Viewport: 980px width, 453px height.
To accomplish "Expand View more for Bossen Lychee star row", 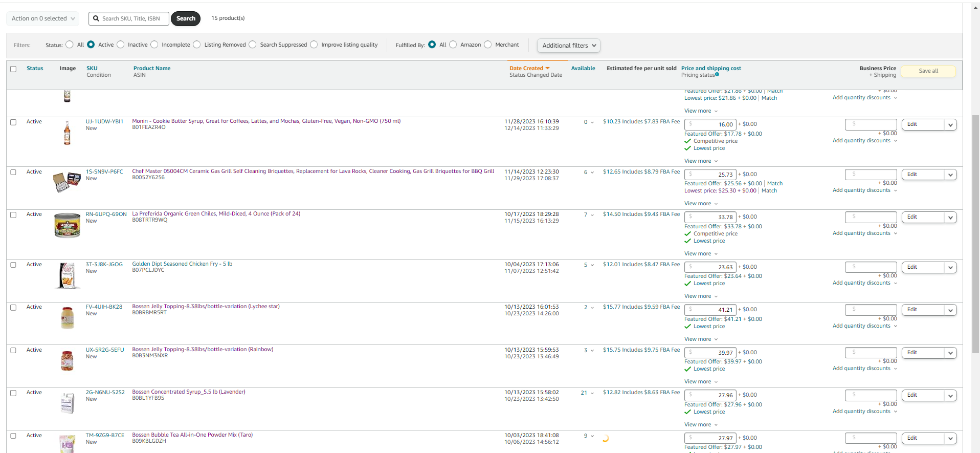I will pos(701,339).
